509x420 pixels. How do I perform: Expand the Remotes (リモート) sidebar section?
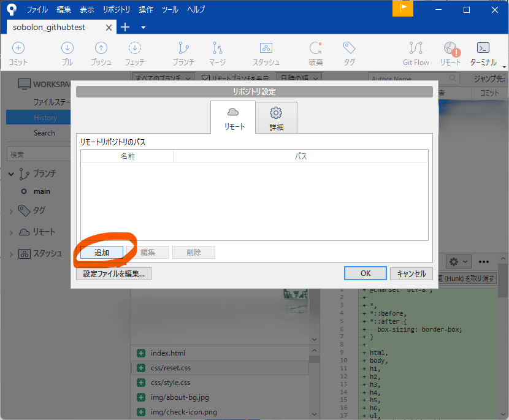11,233
